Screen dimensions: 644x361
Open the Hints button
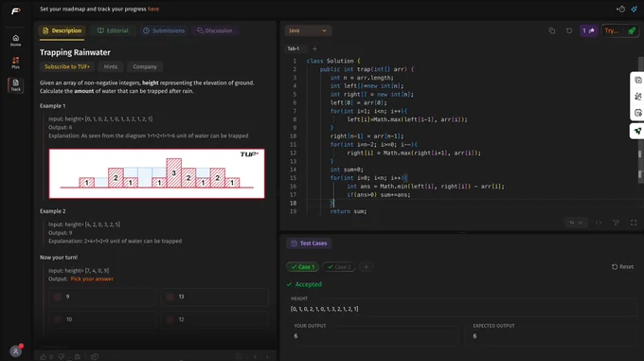tap(111, 66)
